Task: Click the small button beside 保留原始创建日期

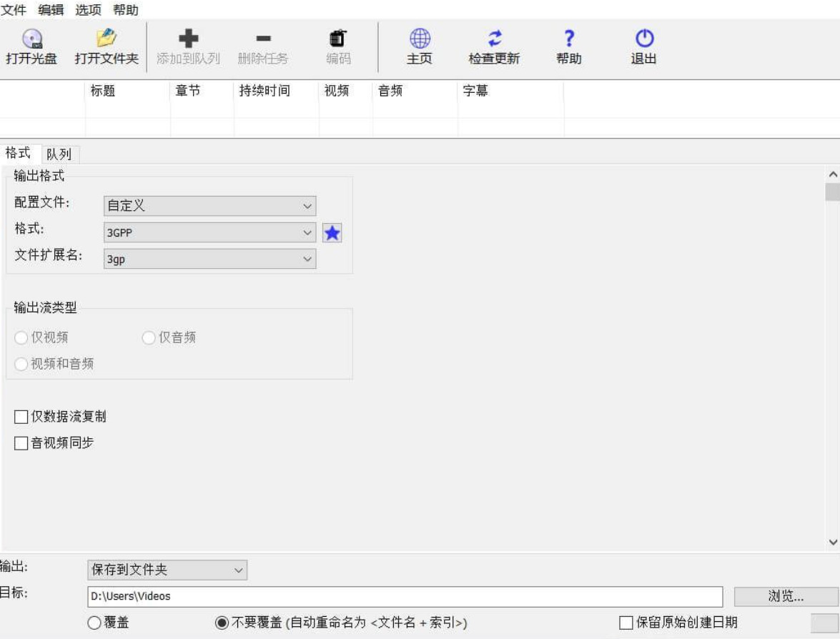Action: (x=824, y=623)
